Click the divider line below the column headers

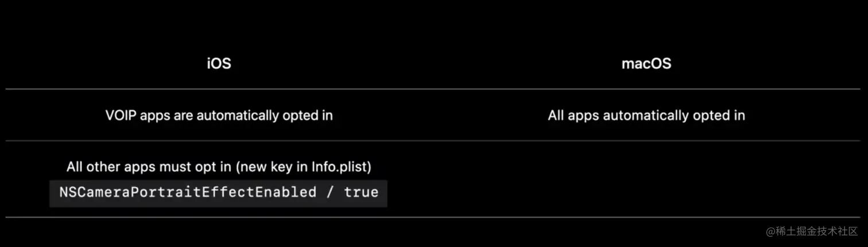(x=433, y=89)
